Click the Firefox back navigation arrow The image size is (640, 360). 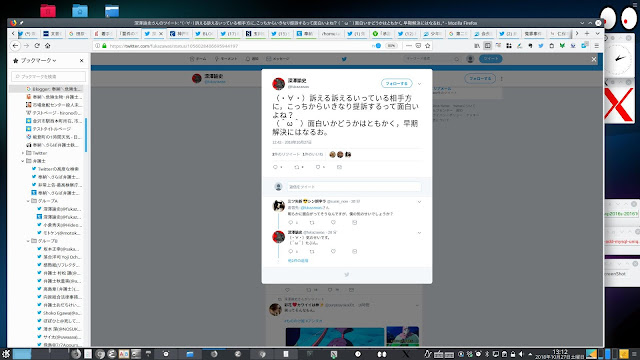[x=16, y=46]
